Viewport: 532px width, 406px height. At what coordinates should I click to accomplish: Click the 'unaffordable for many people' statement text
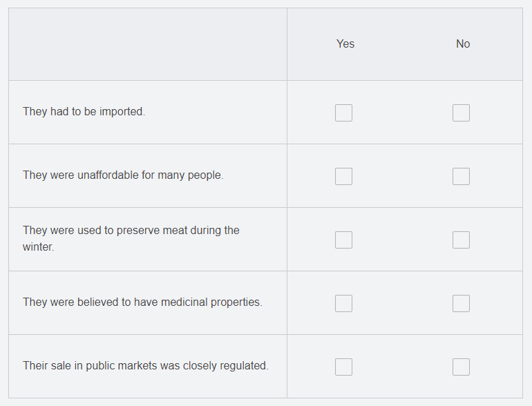[x=123, y=175]
